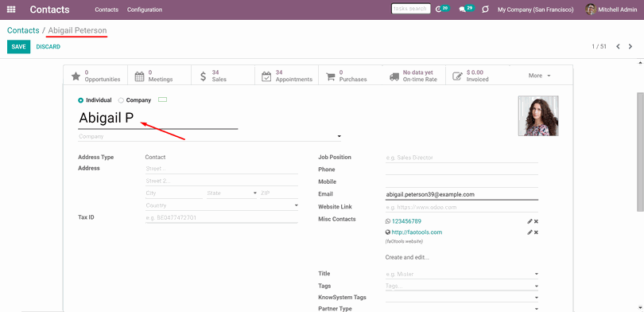Click the City field
This screenshot has height=312, width=644.
[x=174, y=193]
